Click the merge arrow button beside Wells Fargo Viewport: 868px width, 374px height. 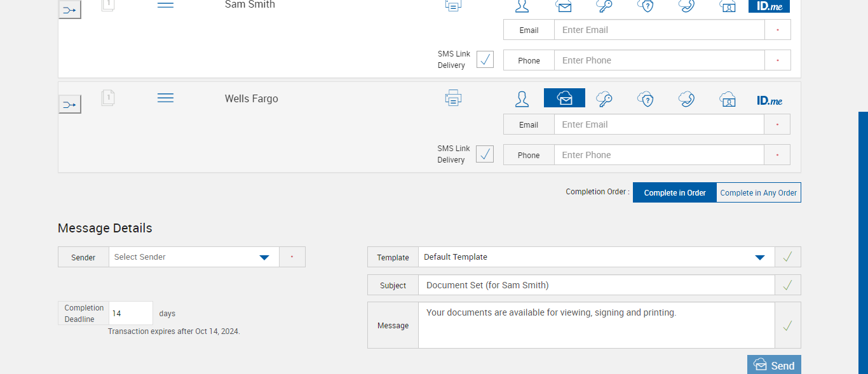click(x=70, y=104)
